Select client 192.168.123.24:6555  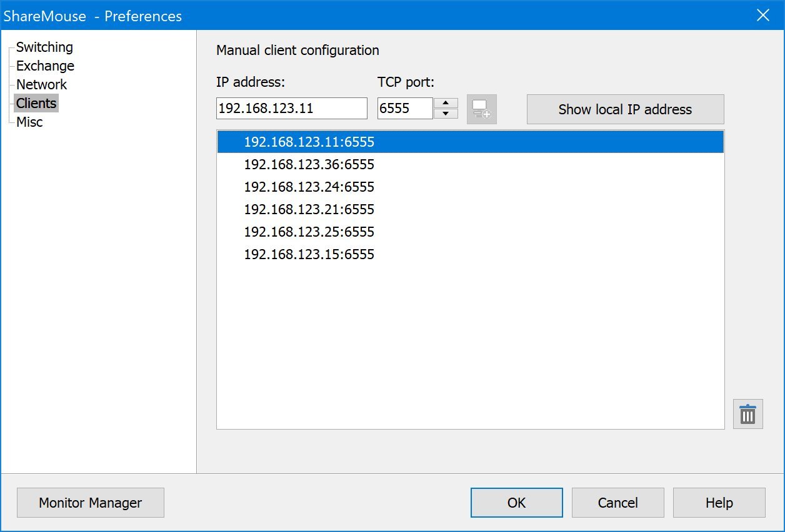(x=309, y=187)
